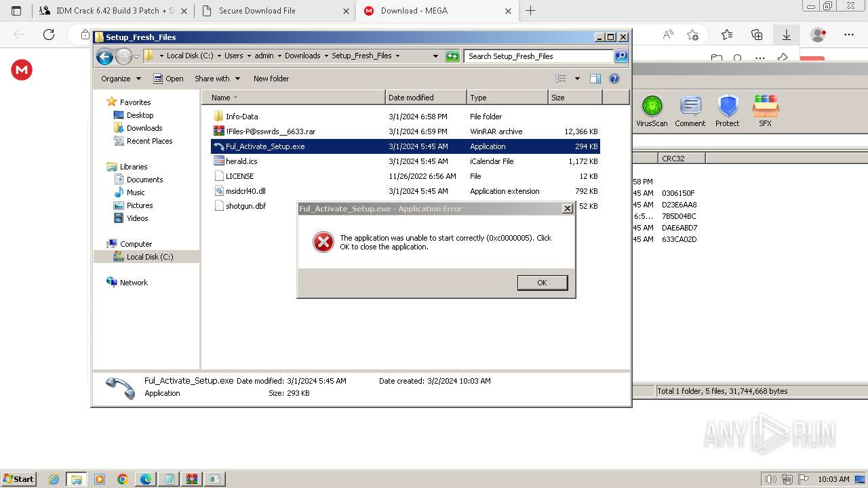Open the Organize menu
The width and height of the screenshot is (868, 488).
pos(121,79)
